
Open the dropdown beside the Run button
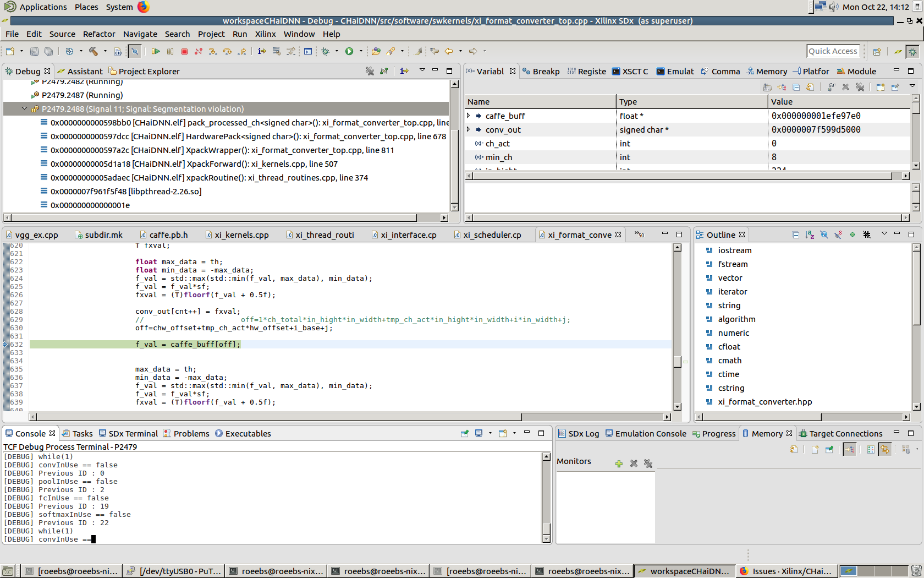[x=361, y=51]
